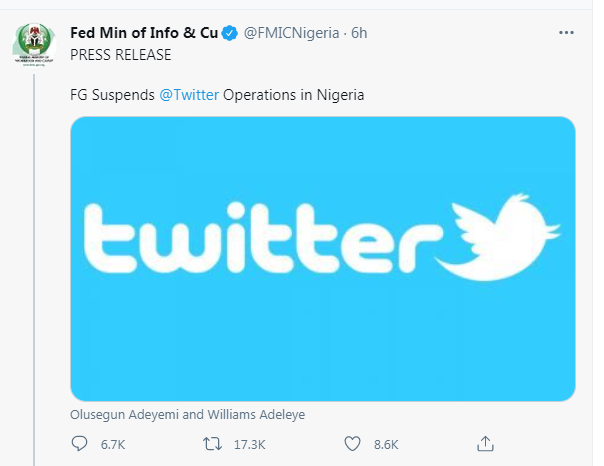This screenshot has width=604, height=466.
Task: Click the 17.3K retweets count
Action: point(250,445)
